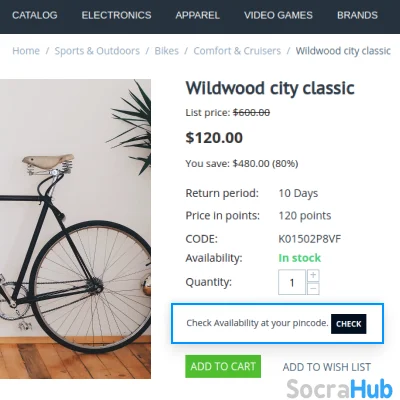Open the Brands menu
Screen dimensions: 400x400
tap(357, 15)
